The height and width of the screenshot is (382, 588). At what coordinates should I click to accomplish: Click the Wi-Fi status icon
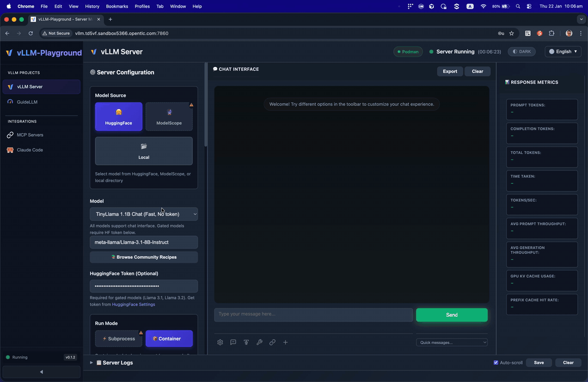(x=483, y=7)
